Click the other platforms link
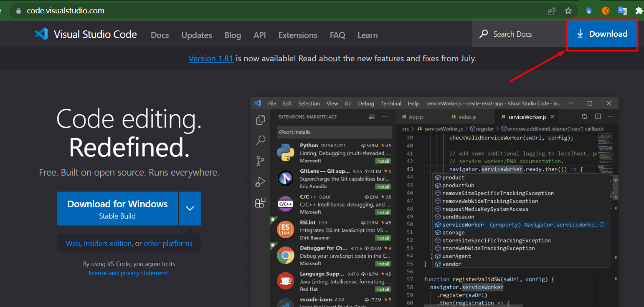Image resolution: width=644 pixels, height=307 pixels. click(x=168, y=244)
